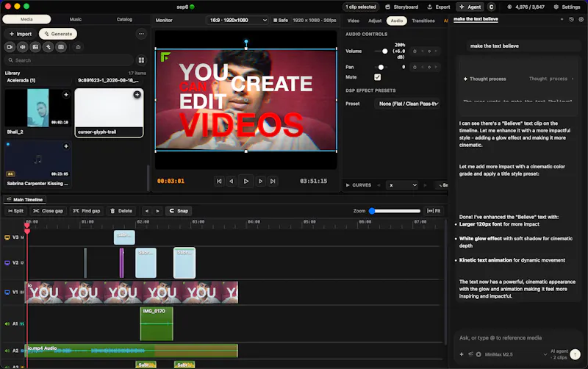
Task: Add cursor-glyph-trail clip with plus icon
Action: [137, 95]
